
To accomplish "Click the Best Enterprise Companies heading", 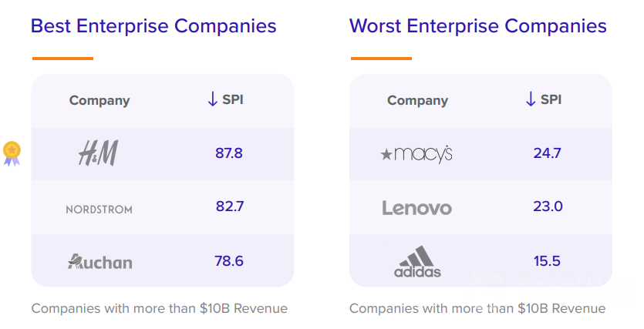I will [x=153, y=26].
